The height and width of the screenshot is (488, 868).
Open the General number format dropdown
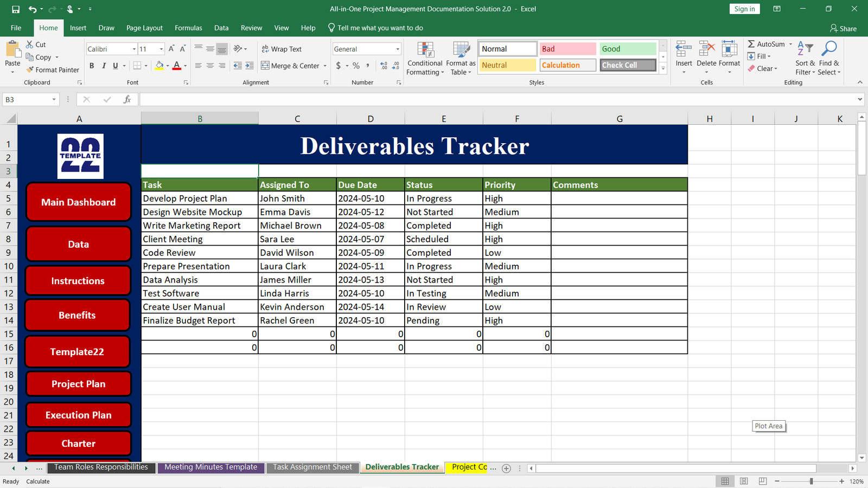click(x=398, y=49)
